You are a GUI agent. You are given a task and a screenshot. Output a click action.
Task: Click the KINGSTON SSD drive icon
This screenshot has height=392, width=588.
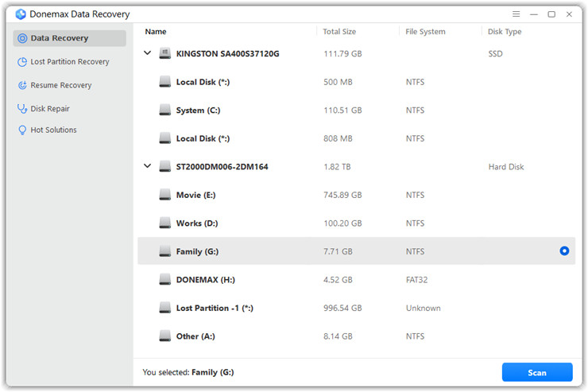164,54
